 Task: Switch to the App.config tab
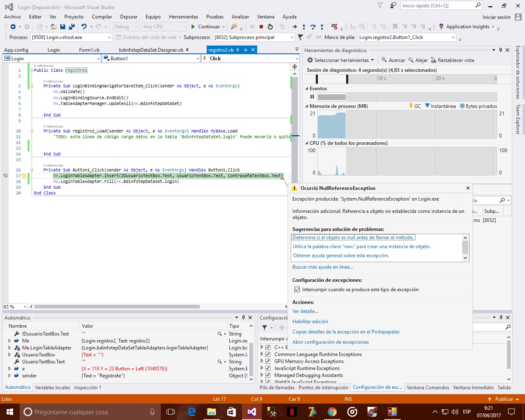click(x=16, y=50)
